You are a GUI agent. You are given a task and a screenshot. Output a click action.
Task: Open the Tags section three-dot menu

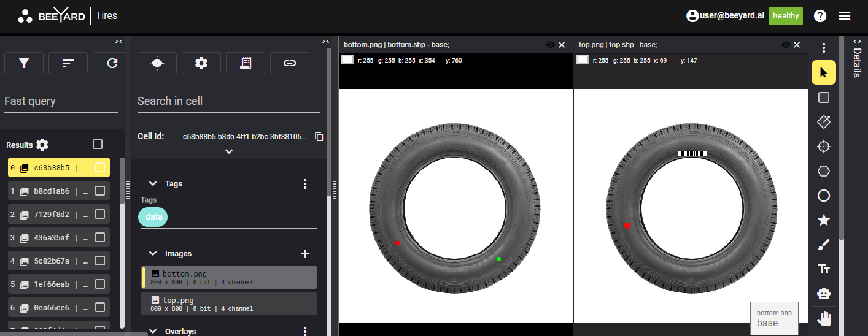(305, 184)
